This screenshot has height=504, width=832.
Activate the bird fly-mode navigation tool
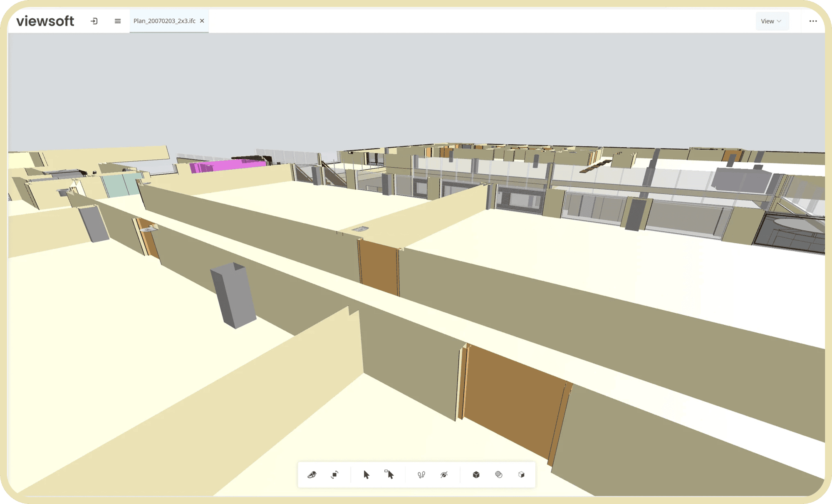(x=312, y=474)
